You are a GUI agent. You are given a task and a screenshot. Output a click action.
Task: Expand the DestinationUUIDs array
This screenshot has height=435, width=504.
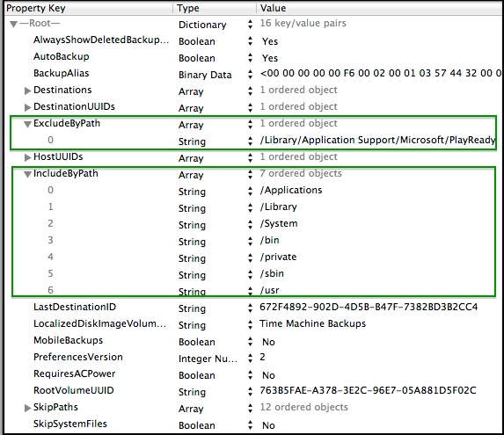click(27, 107)
